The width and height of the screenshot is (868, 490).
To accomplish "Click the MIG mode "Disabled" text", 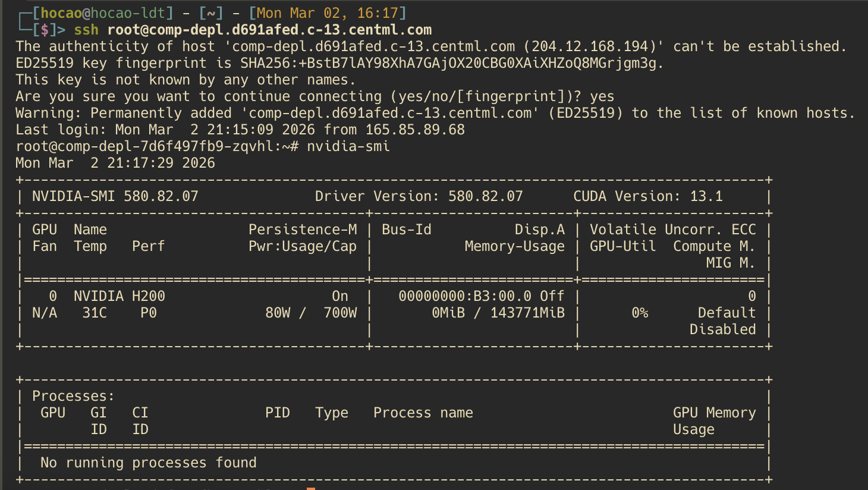I will (722, 329).
